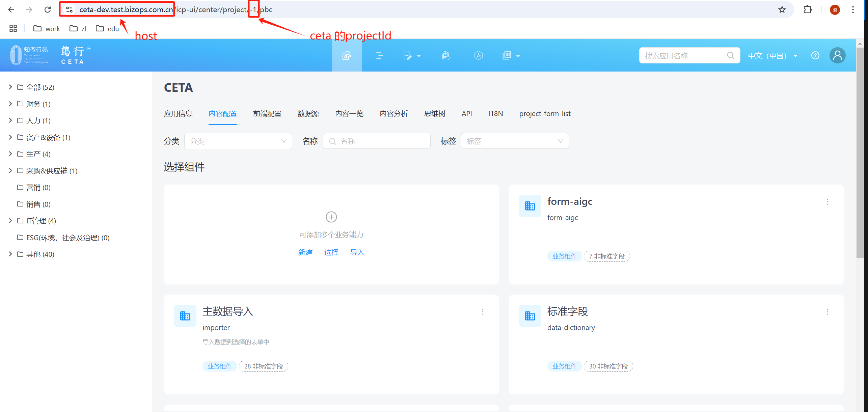Click the 标准字段 card icon
This screenshot has height=412, width=868.
pos(530,316)
